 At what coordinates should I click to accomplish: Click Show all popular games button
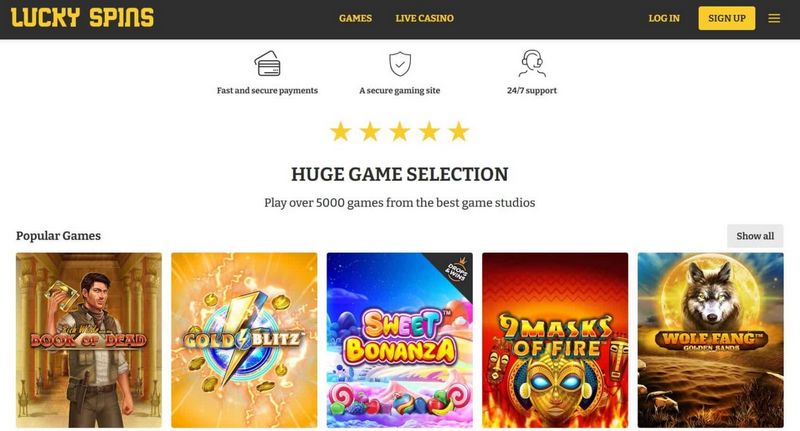point(755,236)
